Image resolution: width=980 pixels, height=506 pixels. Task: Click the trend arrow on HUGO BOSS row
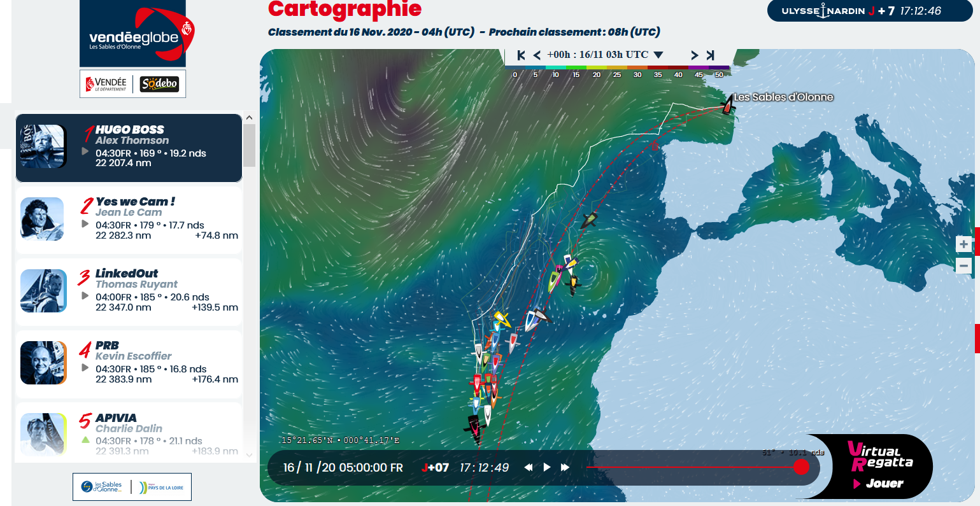85,151
